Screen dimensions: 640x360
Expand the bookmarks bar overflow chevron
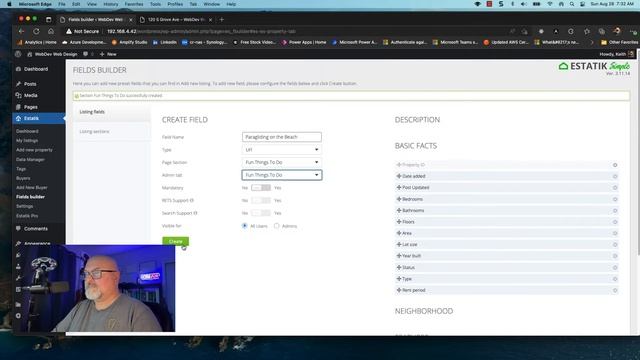(592, 42)
